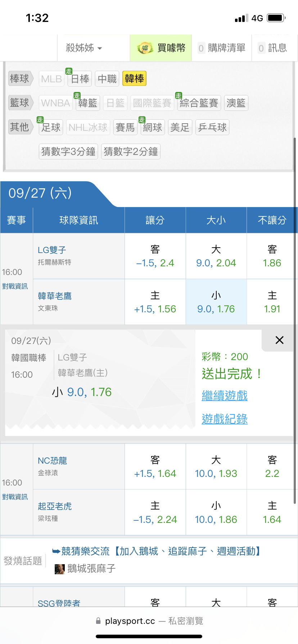
Task: Close the bet confirmation panel
Action: pos(279,340)
